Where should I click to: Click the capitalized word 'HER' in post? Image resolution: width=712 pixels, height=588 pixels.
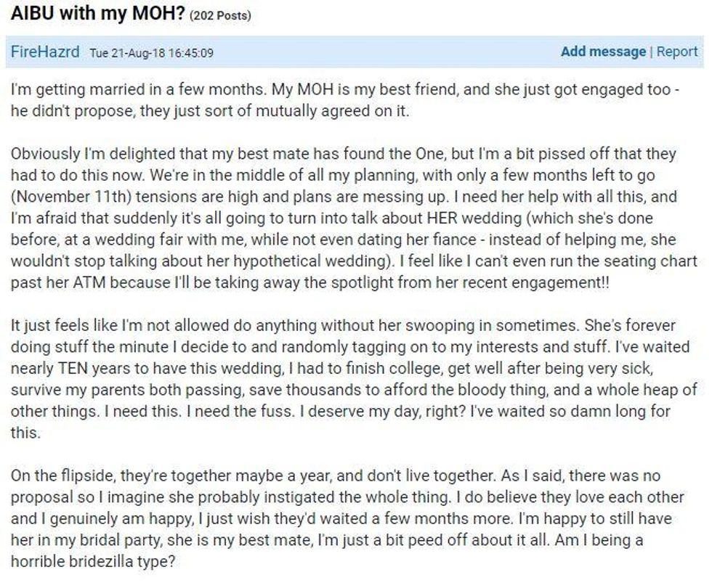pyautogui.click(x=442, y=219)
